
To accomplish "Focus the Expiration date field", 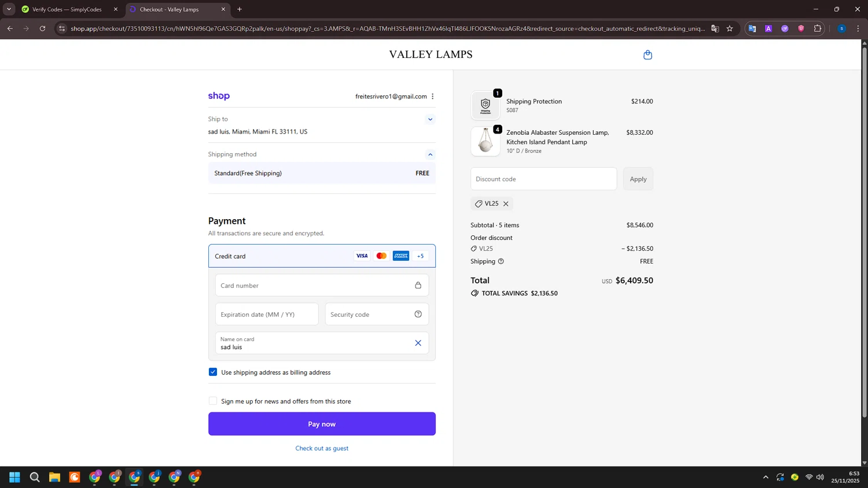I will [267, 314].
